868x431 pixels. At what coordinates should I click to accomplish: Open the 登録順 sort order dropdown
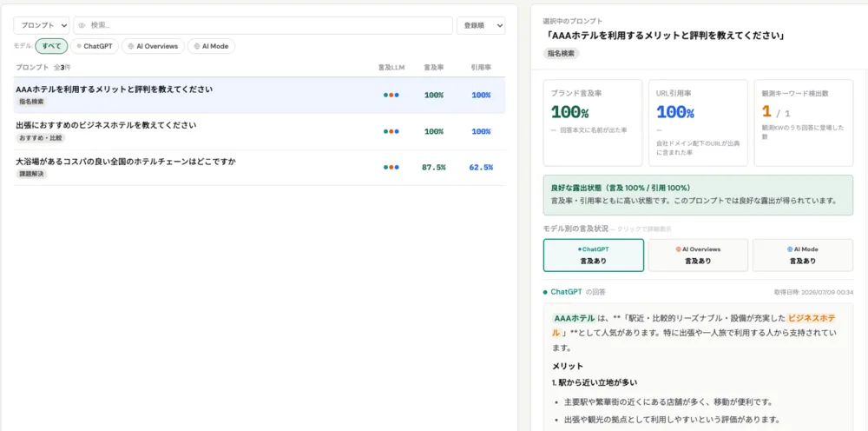click(x=481, y=25)
